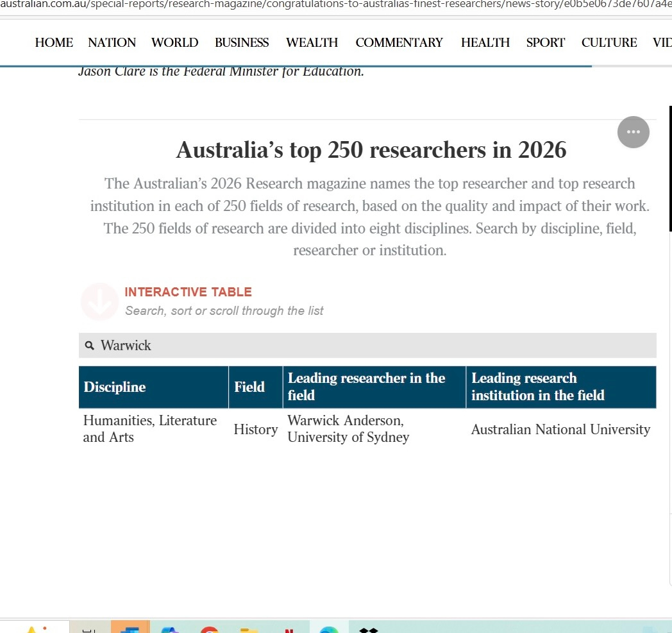Open the SPORT section

point(545,43)
